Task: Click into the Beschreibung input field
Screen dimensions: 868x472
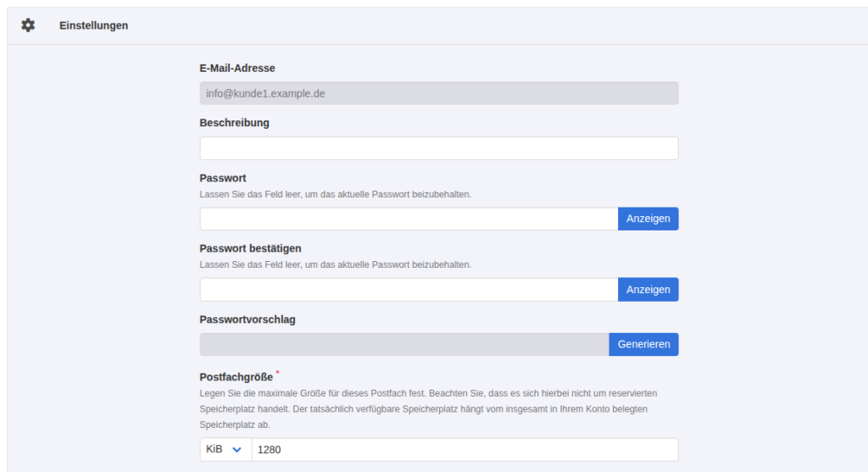Action: [x=439, y=148]
